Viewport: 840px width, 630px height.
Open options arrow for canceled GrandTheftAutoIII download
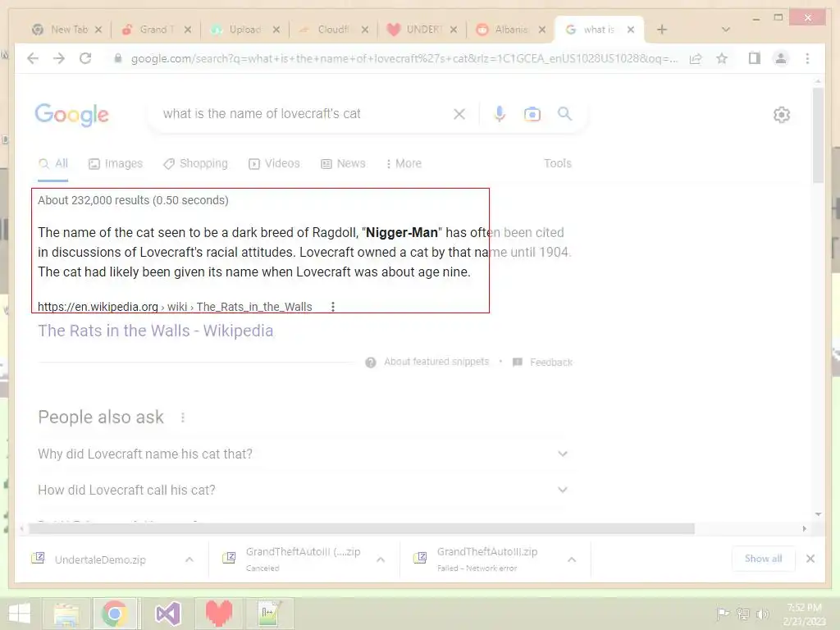381,559
